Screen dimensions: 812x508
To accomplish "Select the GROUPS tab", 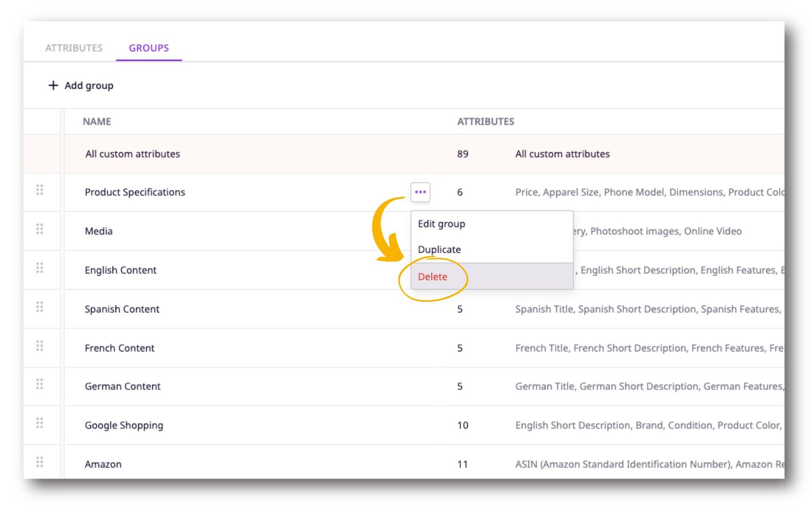I will pyautogui.click(x=149, y=48).
